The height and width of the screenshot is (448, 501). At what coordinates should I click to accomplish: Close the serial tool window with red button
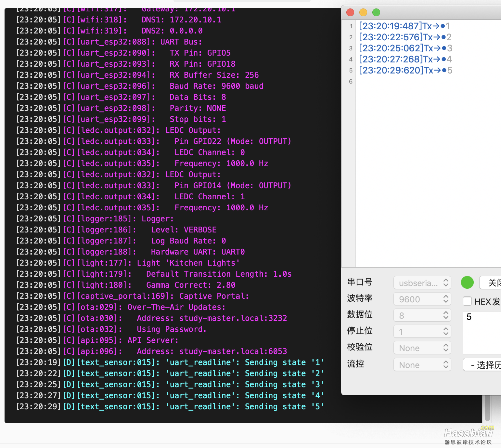click(x=350, y=12)
